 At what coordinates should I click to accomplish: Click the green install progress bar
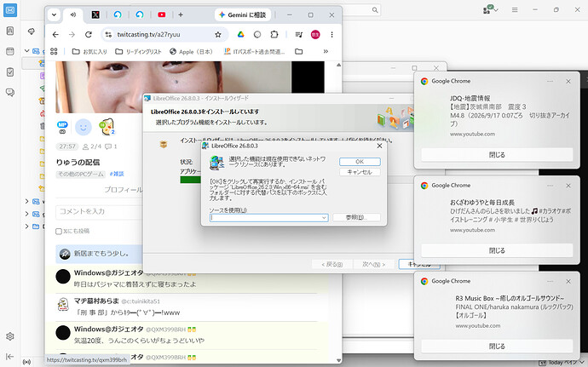click(191, 180)
